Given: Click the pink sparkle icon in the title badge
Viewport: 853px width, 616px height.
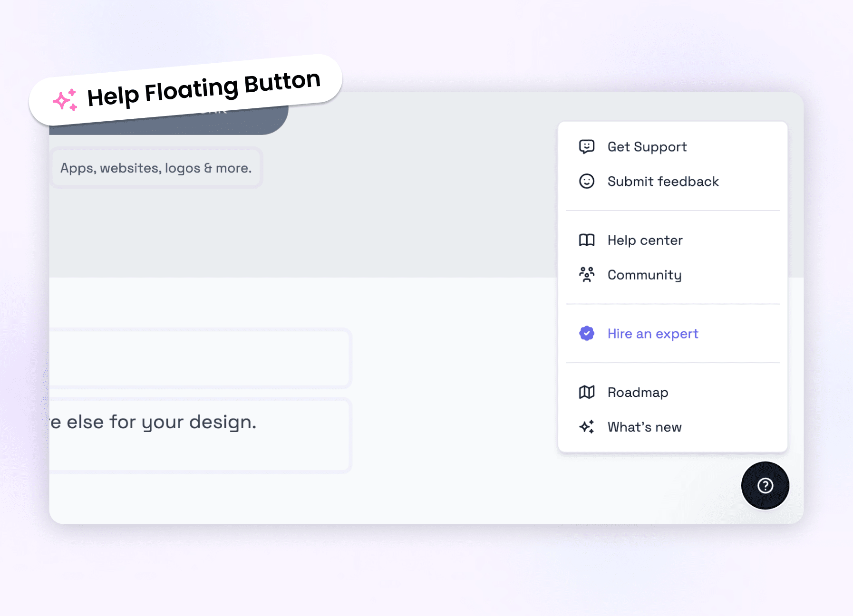Looking at the screenshot, I should (x=65, y=100).
